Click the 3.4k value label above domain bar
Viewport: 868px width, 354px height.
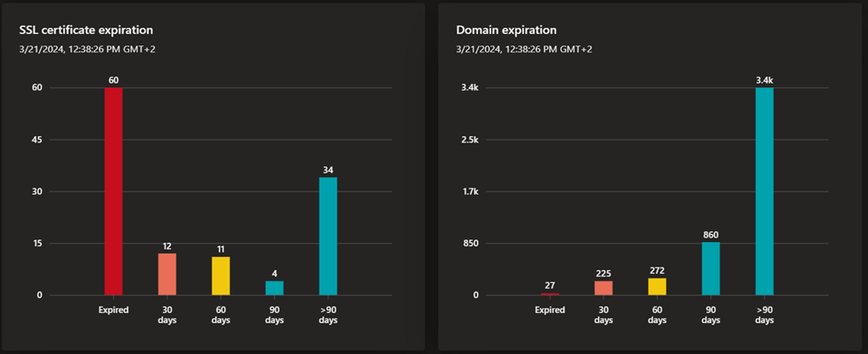point(765,80)
